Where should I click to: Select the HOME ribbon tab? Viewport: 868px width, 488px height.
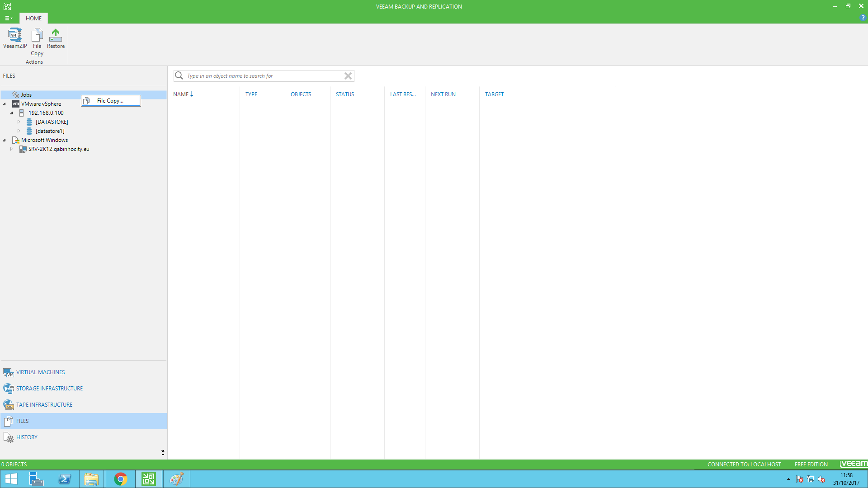33,18
